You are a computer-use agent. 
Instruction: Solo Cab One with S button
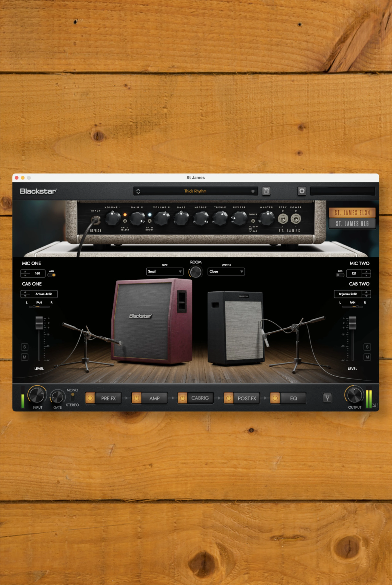pyautogui.click(x=25, y=347)
